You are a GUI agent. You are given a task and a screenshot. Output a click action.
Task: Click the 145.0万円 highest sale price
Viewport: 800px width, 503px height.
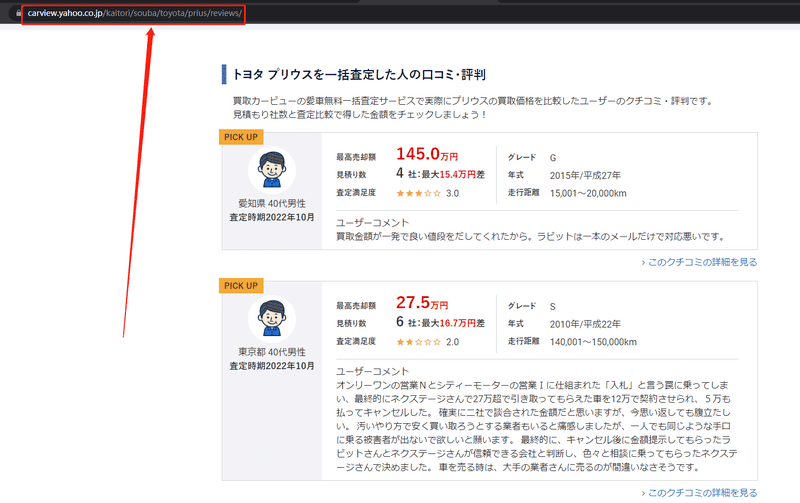[x=427, y=154]
